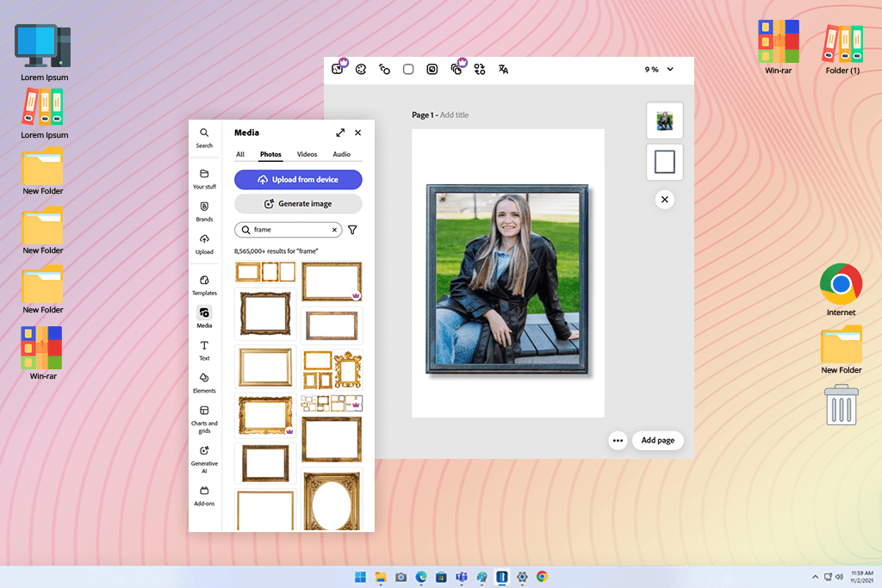Viewport: 882px width, 588px height.
Task: Clear the frame search text
Action: tap(334, 229)
